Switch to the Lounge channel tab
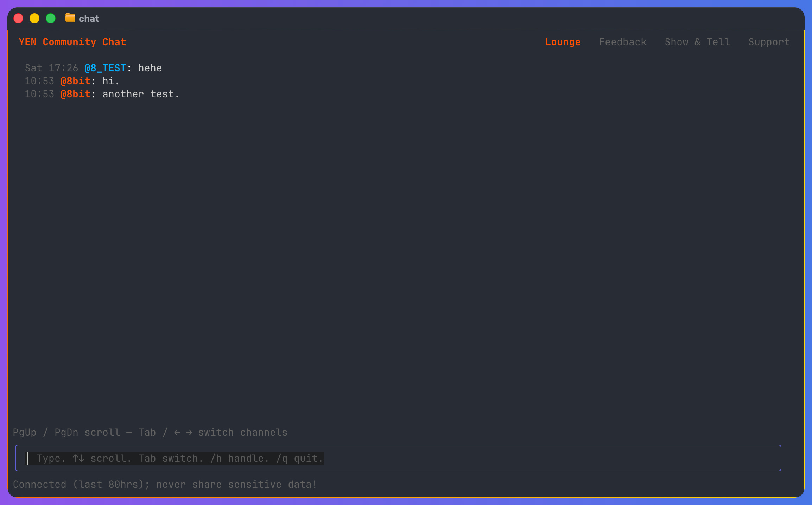Image resolution: width=812 pixels, height=505 pixels. (x=563, y=42)
